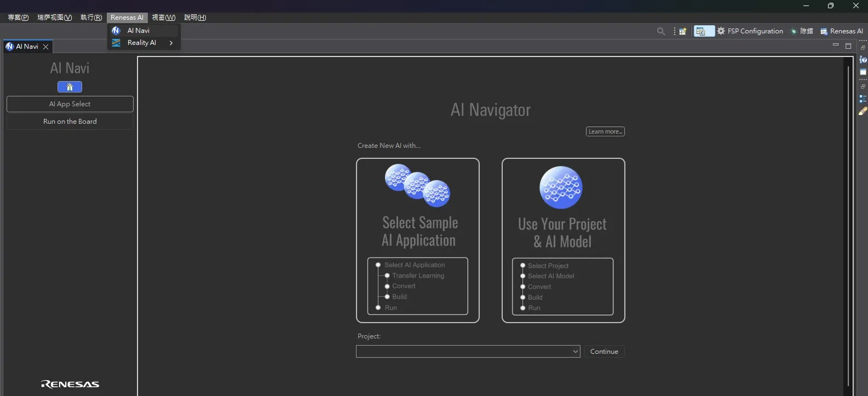Viewport: 868px width, 396px height.
Task: Click the Use Your Project & AI Model card
Action: (x=563, y=240)
